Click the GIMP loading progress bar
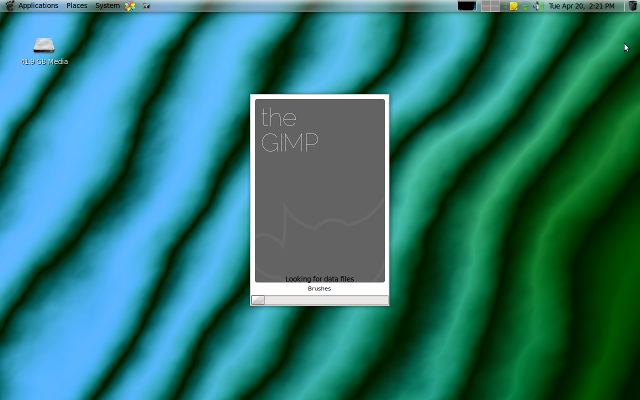 pyautogui.click(x=320, y=300)
